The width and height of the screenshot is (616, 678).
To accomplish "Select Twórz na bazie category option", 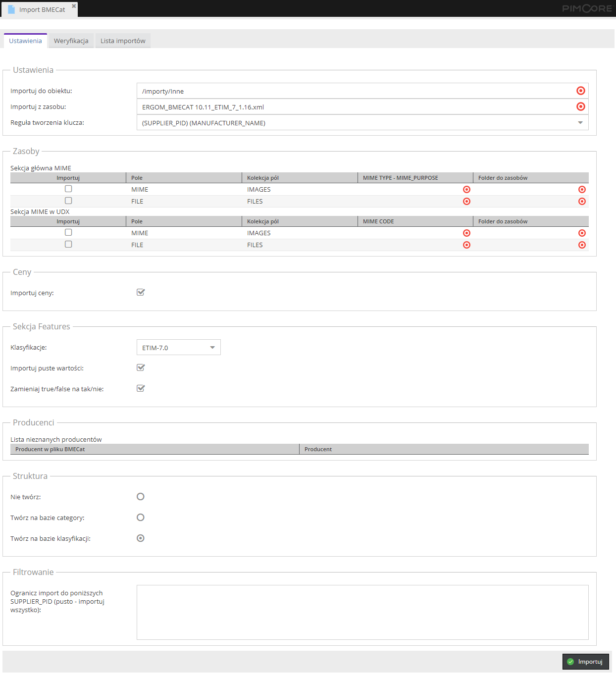I will (x=141, y=518).
